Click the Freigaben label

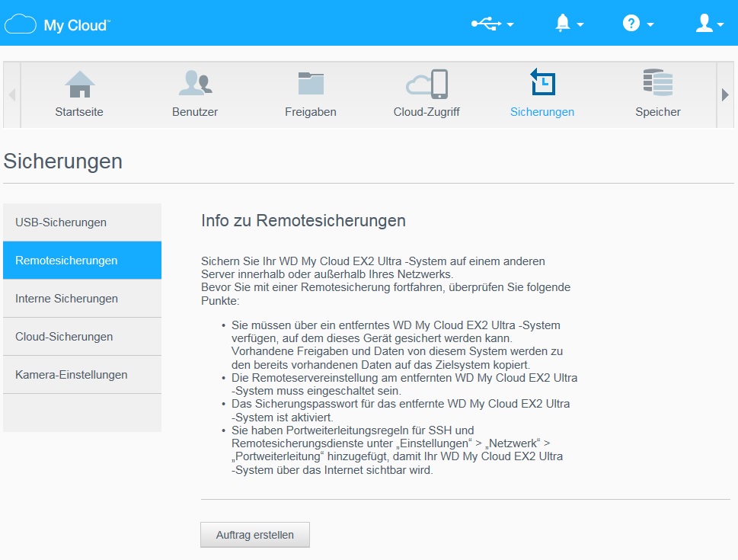click(x=311, y=112)
